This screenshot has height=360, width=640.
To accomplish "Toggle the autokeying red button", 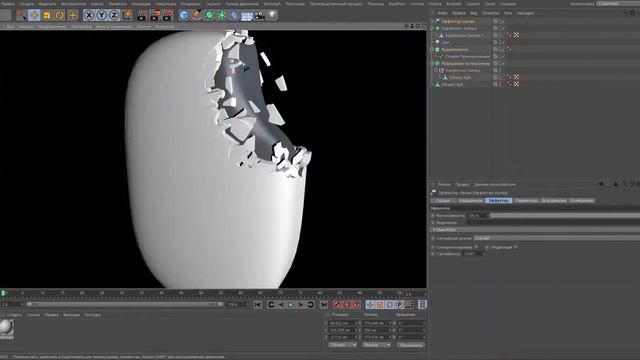I will 347,305.
